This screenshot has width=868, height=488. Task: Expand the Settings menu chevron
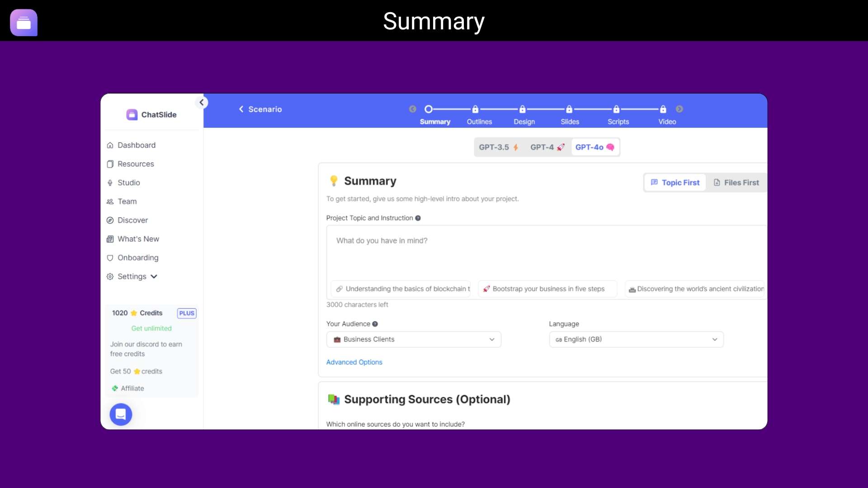(x=154, y=277)
